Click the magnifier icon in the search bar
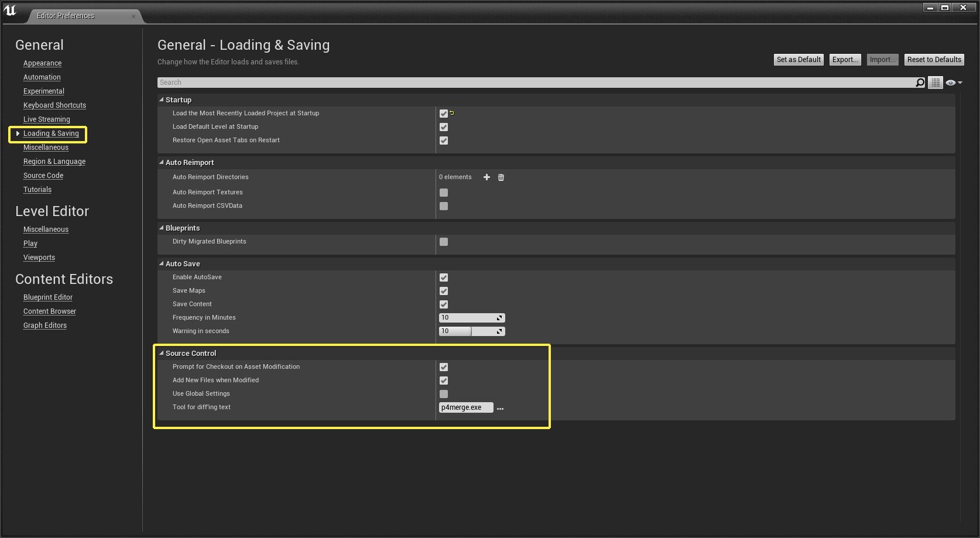The width and height of the screenshot is (980, 538). 920,83
